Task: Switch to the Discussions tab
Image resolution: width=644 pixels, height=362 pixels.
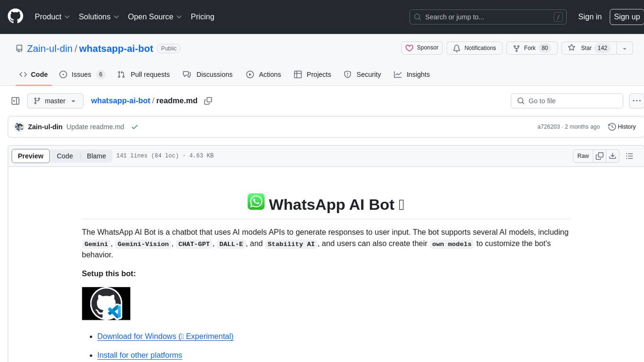Action: click(x=208, y=74)
